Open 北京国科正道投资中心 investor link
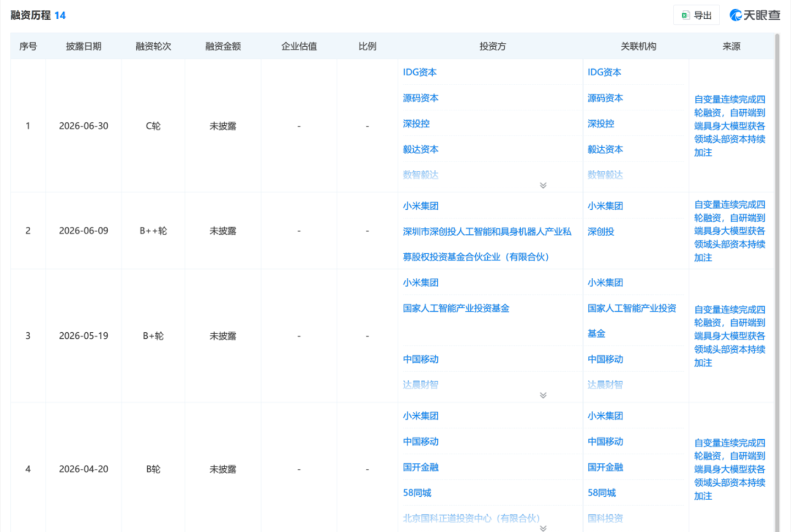Image resolution: width=791 pixels, height=532 pixels. (471, 518)
